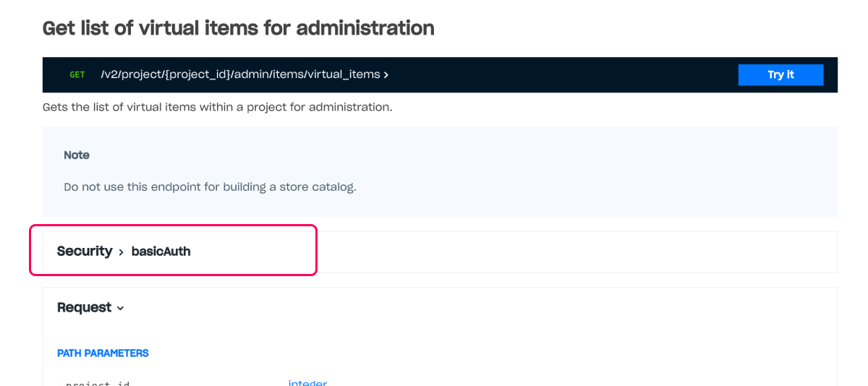Click the endpoint description sentence
The image size is (868, 386).
(x=217, y=107)
